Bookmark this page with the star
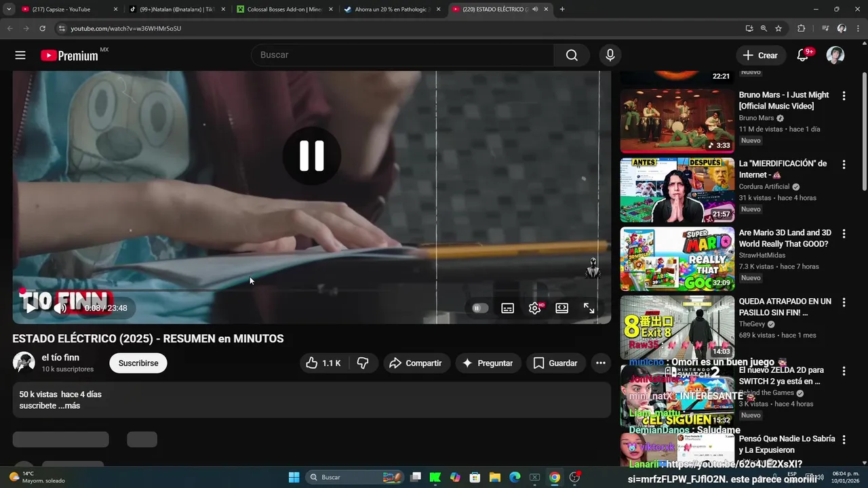Viewport: 868px width, 488px height. tap(778, 28)
